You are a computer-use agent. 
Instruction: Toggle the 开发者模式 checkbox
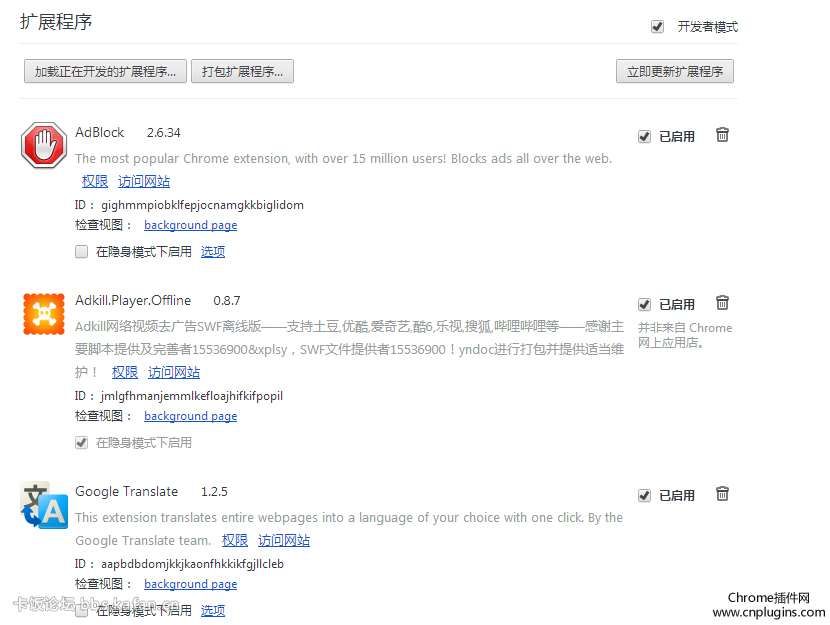coord(657,27)
